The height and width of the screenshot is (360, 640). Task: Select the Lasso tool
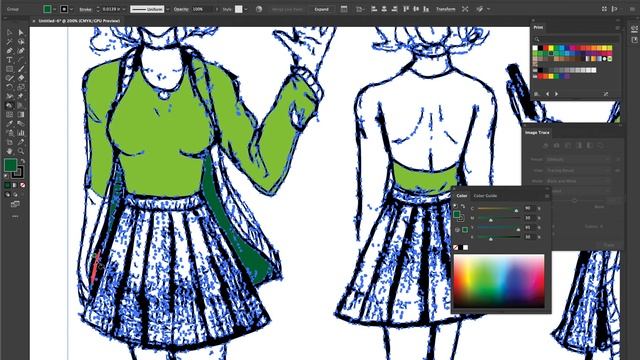21,42
